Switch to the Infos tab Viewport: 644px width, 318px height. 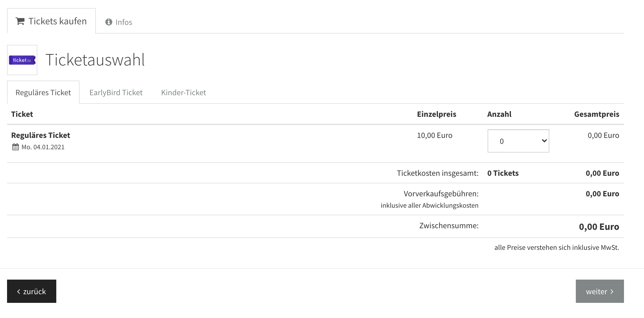(x=119, y=22)
